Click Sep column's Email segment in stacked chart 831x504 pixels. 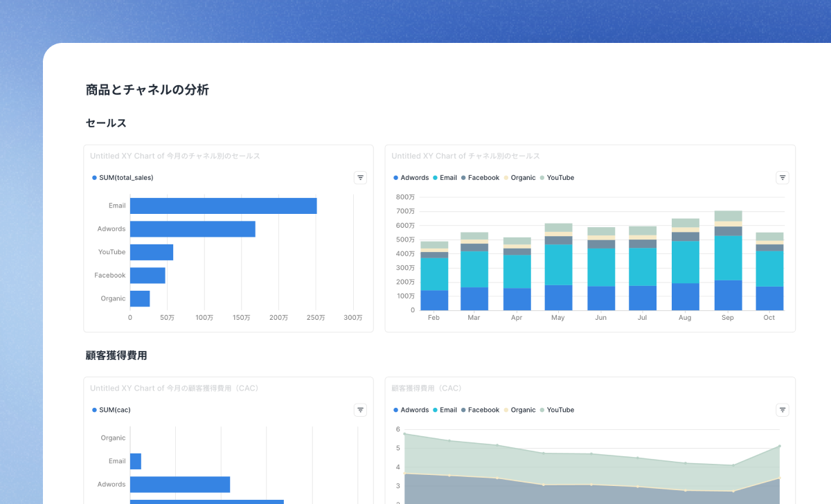[728, 258]
